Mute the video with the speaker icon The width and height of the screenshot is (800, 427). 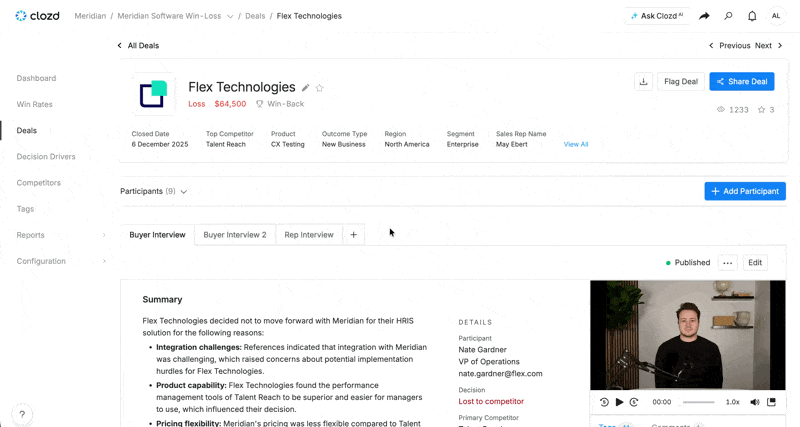tap(755, 402)
